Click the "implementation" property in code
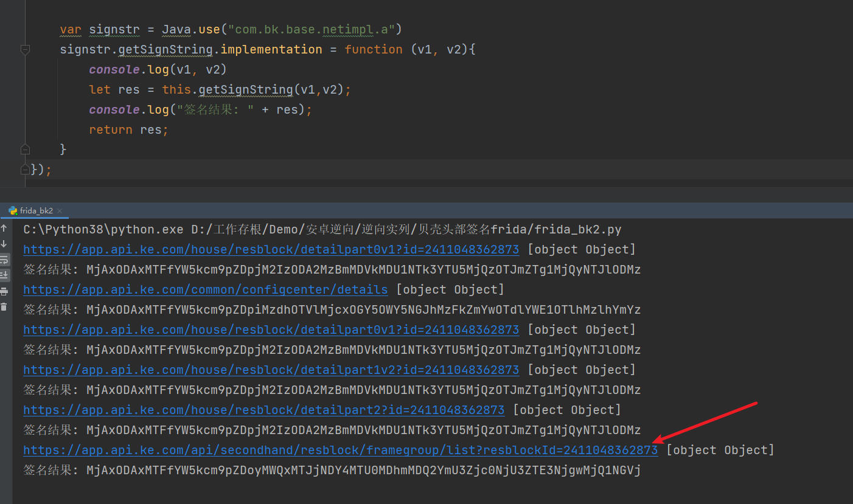Viewport: 853px width, 504px height. click(271, 49)
